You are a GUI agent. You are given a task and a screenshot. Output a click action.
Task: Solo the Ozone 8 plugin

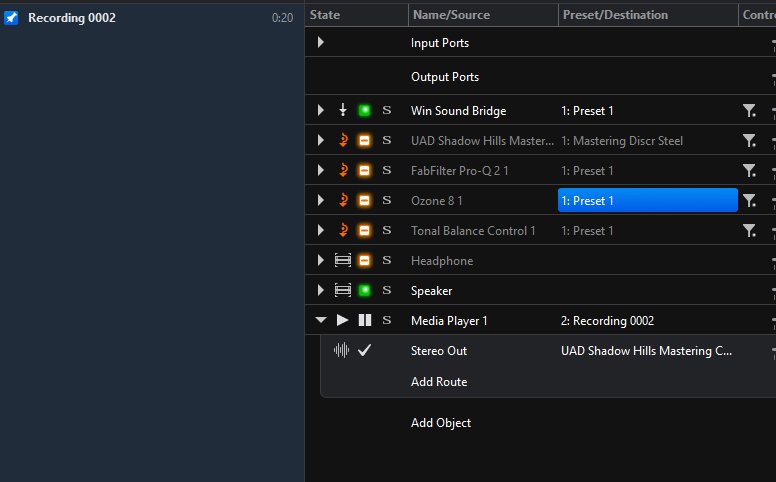pyautogui.click(x=387, y=200)
